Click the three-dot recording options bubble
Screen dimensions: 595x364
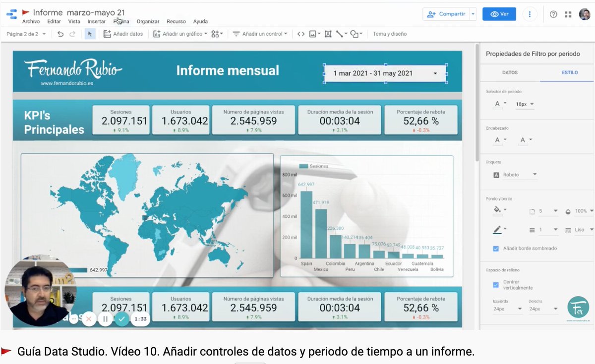pyautogui.click(x=74, y=319)
